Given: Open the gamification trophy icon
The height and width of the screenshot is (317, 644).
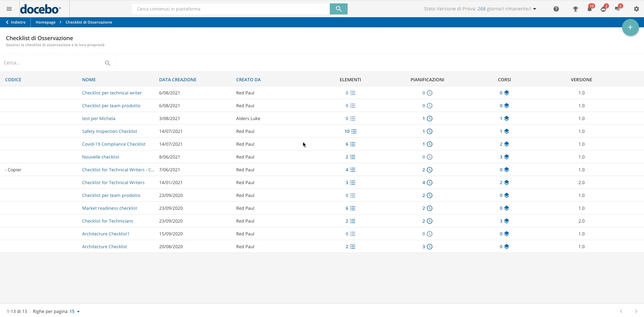Looking at the screenshot, I should (575, 9).
